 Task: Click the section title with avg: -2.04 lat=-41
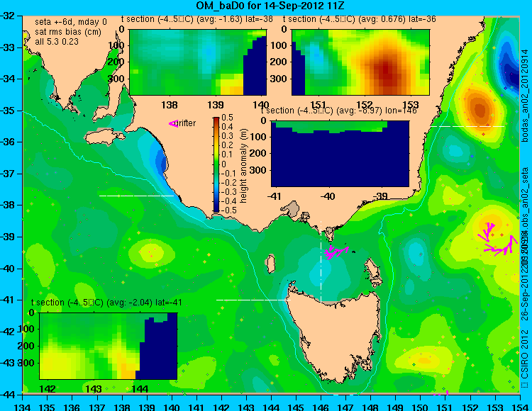[106, 303]
